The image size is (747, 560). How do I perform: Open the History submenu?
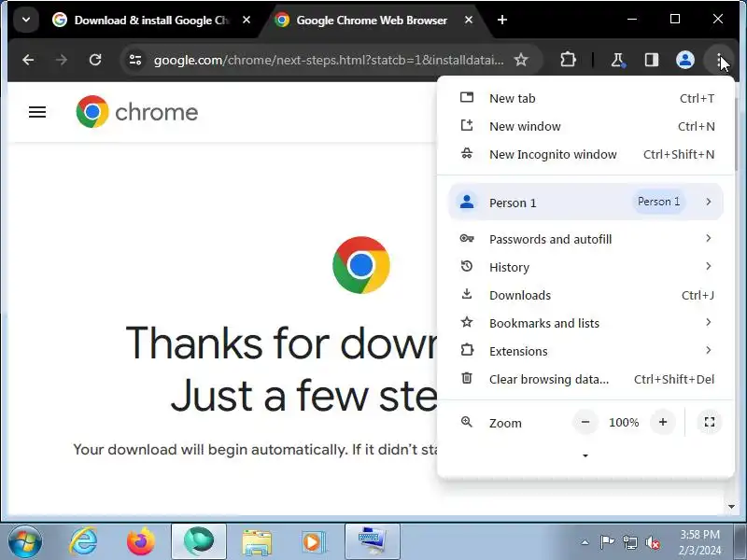point(586,267)
